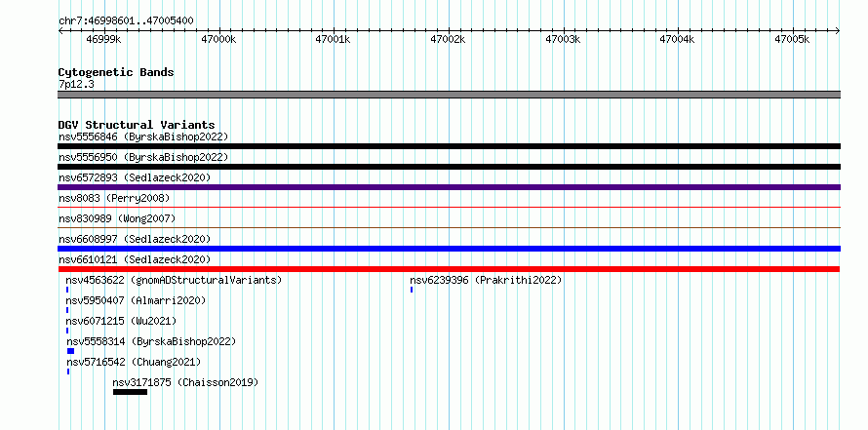Viewport: 868px width, 430px height.
Task: Select the nsv6610121 (Sedlazeck2020) label
Action: (x=135, y=259)
